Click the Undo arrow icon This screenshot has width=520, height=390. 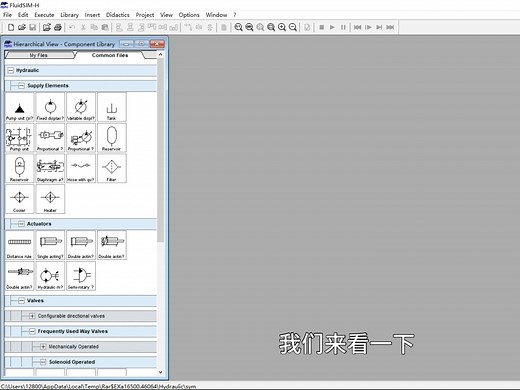(72, 27)
